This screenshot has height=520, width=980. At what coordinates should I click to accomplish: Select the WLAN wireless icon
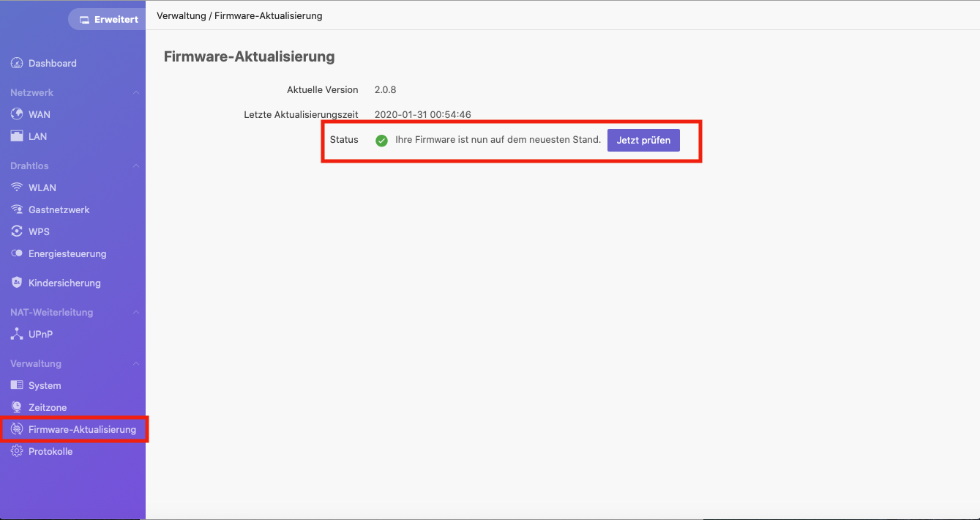pyautogui.click(x=16, y=187)
